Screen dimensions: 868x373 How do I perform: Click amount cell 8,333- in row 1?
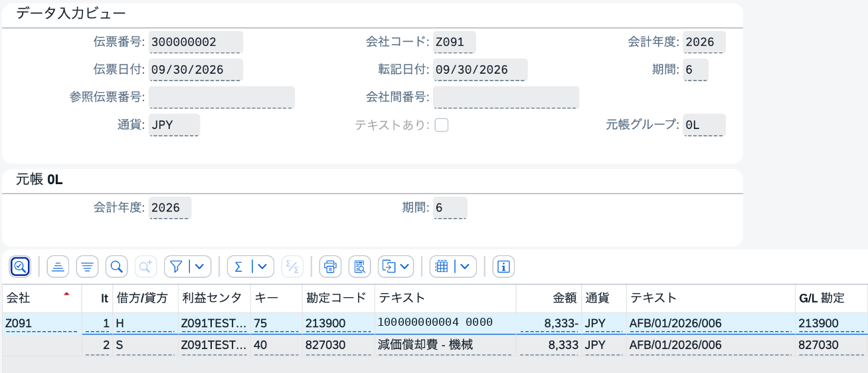pos(549,323)
